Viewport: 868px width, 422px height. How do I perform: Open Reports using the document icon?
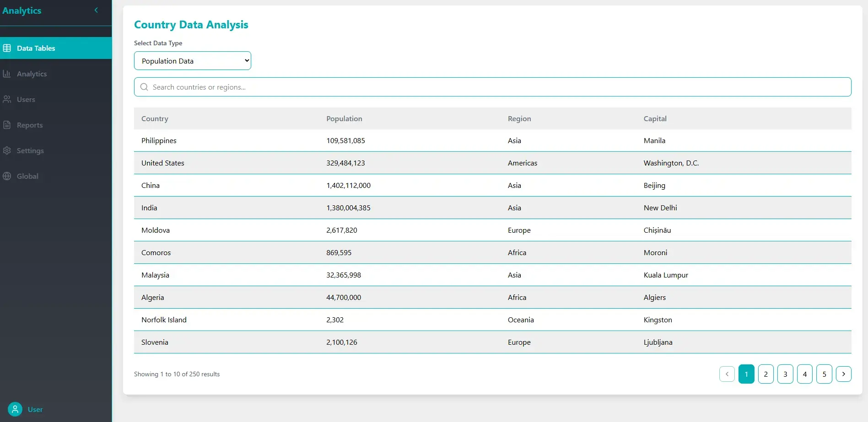coord(7,125)
